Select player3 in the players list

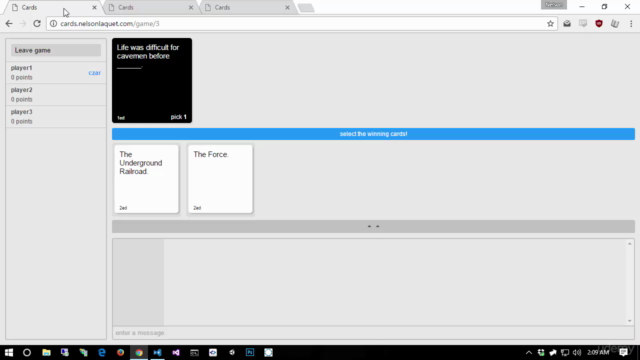(x=56, y=116)
